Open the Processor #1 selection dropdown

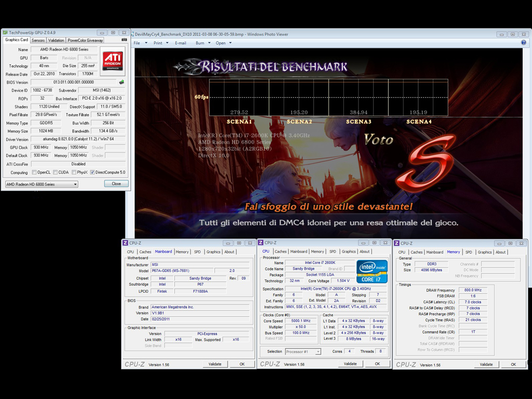point(303,352)
